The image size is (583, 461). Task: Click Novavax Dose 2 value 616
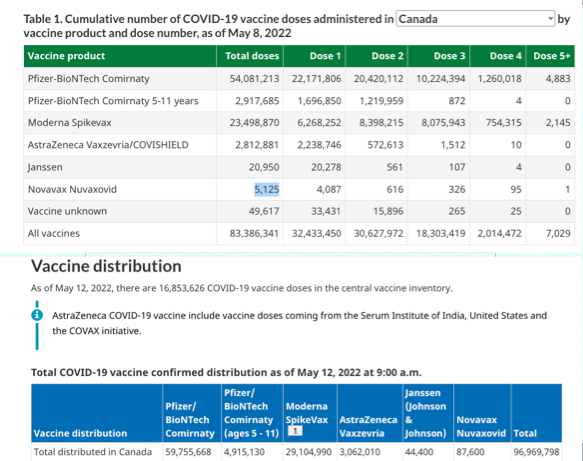click(x=394, y=190)
